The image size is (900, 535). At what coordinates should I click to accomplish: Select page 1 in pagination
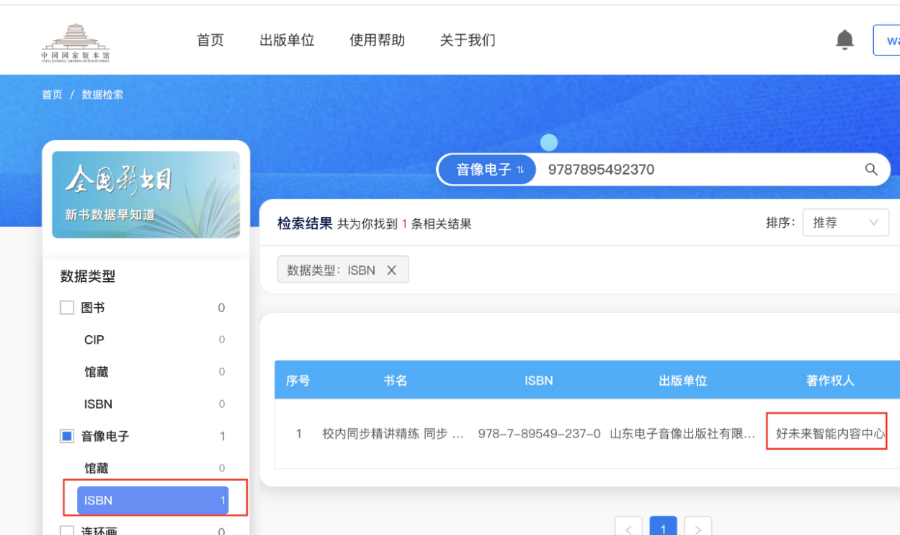[663, 528]
